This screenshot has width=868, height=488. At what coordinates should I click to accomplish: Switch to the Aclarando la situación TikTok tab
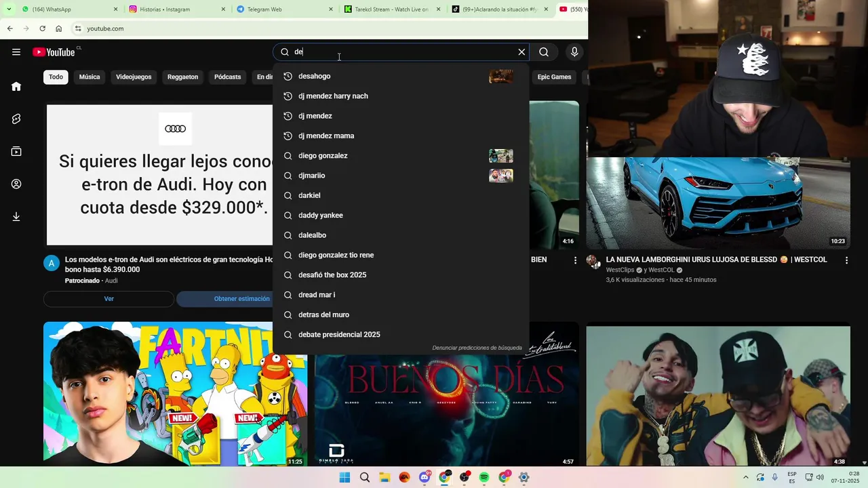[499, 9]
